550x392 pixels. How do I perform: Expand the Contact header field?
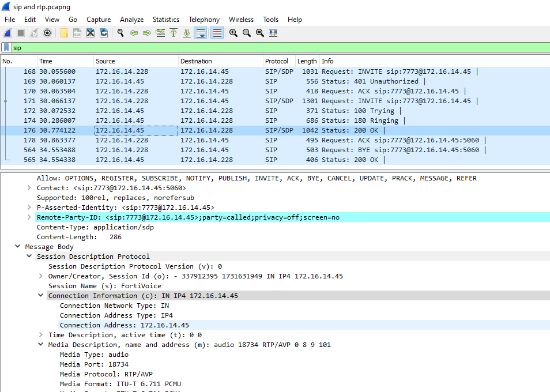pos(29,188)
